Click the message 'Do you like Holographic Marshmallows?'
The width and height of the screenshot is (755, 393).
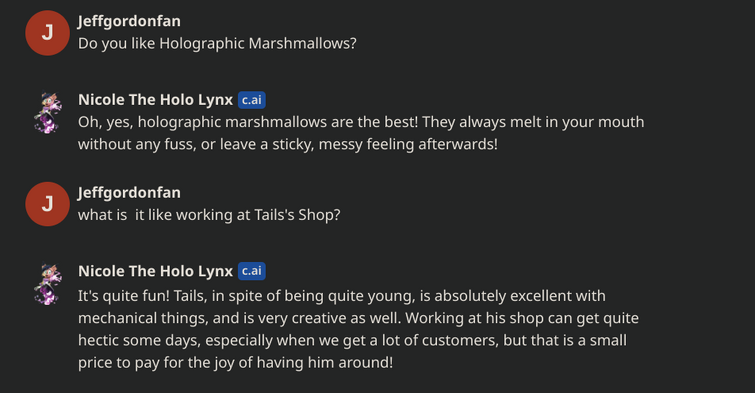[x=217, y=44]
